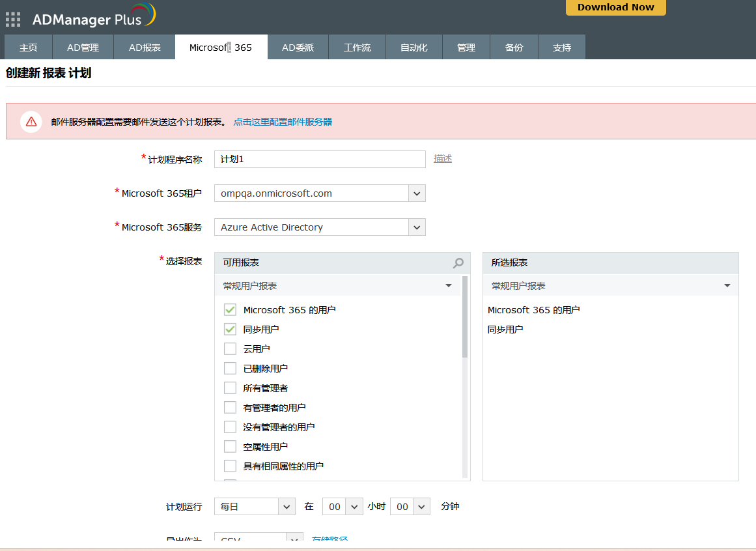The image size is (756, 551).
Task: Open the 管理 tab
Action: (466, 48)
